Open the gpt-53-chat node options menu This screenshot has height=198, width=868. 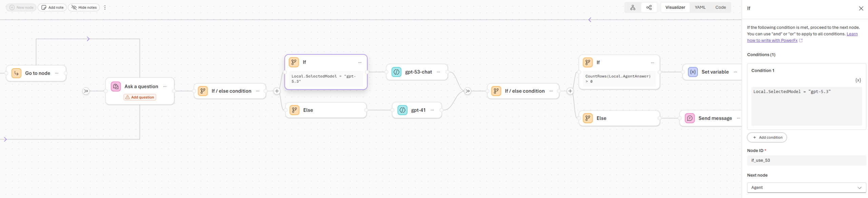click(x=438, y=72)
